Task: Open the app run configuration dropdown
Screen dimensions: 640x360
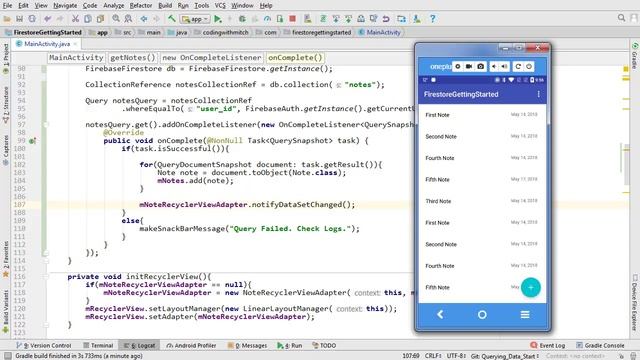Action: [196, 19]
